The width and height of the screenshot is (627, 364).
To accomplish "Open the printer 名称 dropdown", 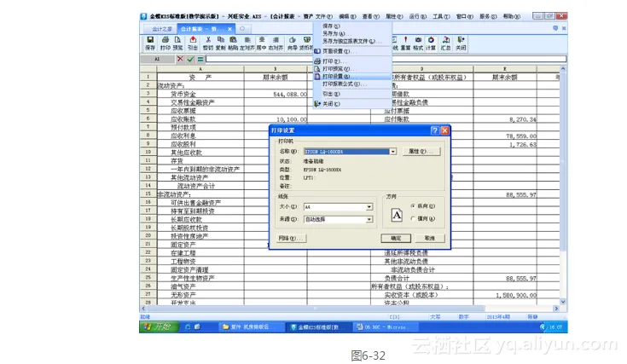I will 393,152.
